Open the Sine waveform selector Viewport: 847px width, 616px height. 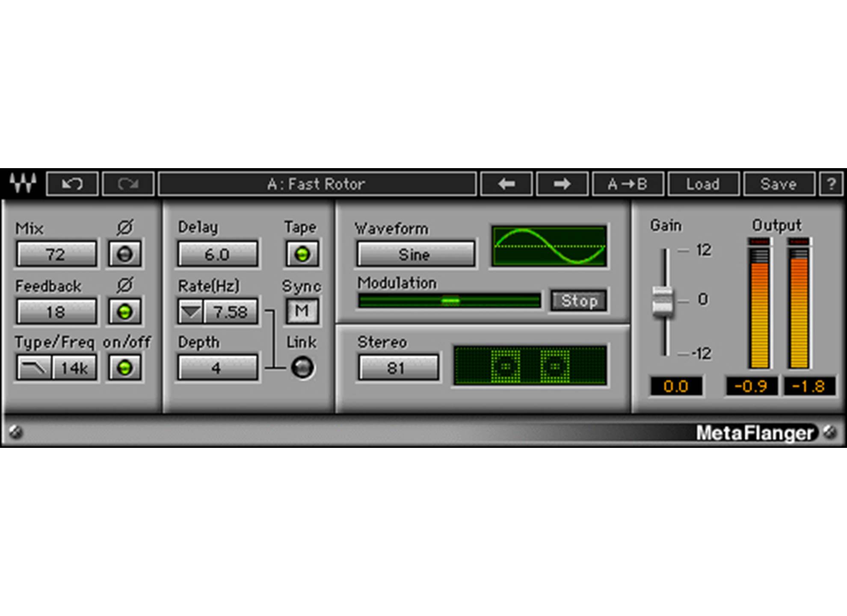coord(415,255)
